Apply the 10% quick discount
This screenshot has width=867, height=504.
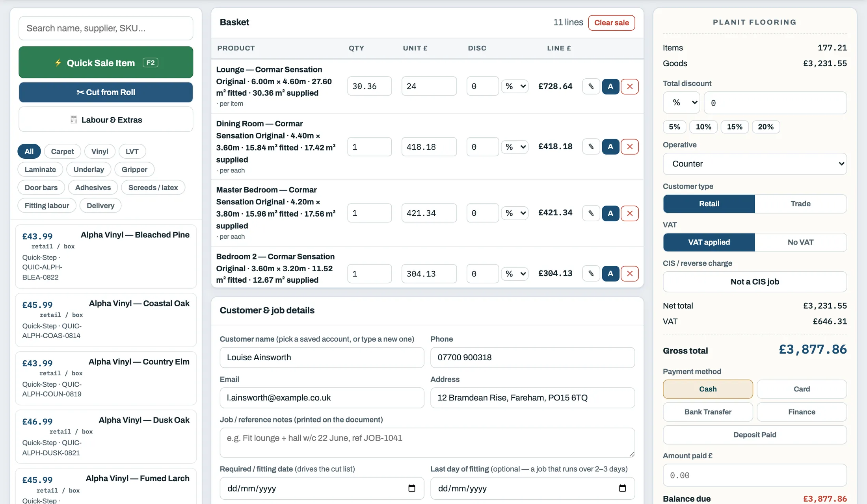703,127
